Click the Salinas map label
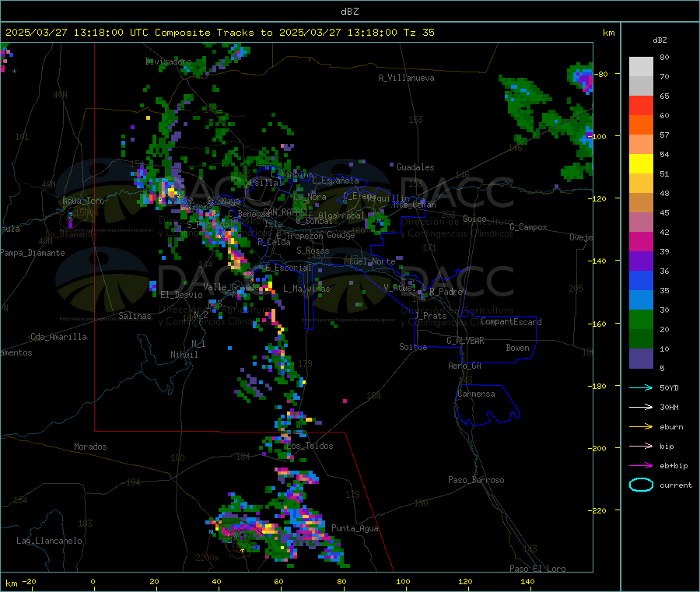 coord(135,316)
